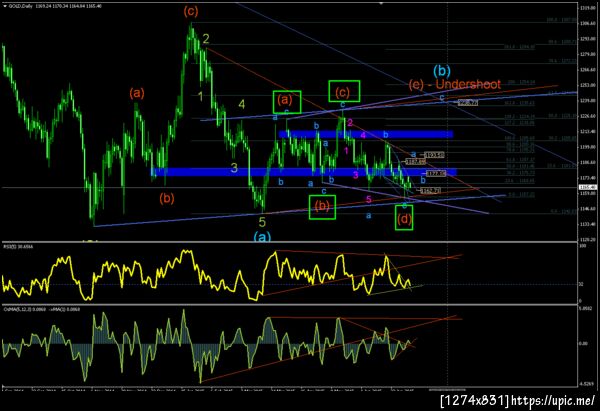
Task: Click the yellow wave 5 label
Action: click(262, 222)
